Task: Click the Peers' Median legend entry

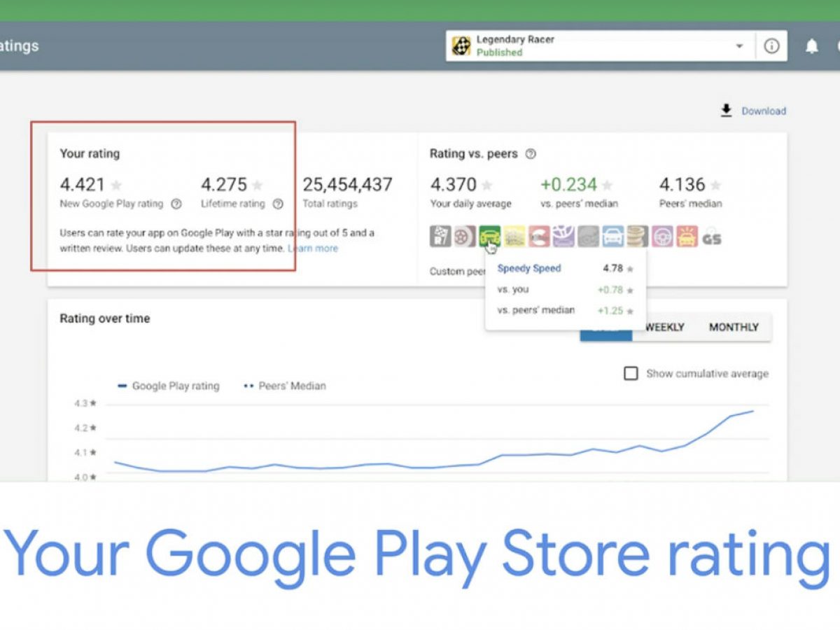Action: 284,386
